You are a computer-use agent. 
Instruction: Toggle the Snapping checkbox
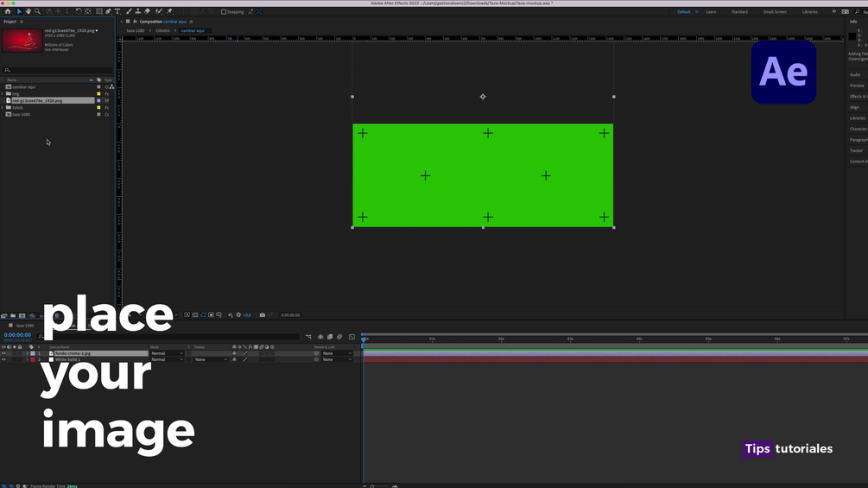224,11
